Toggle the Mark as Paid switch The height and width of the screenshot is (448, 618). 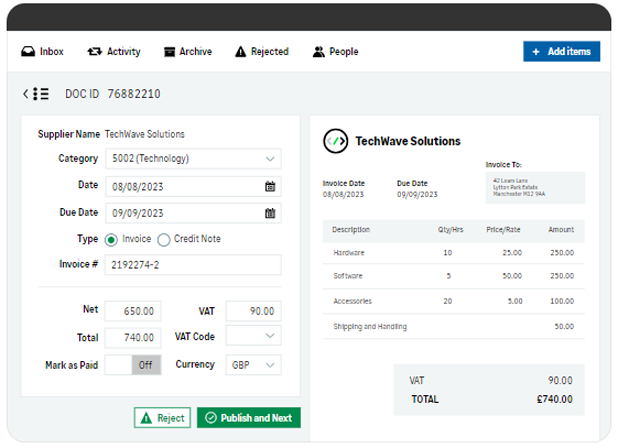pyautogui.click(x=133, y=365)
